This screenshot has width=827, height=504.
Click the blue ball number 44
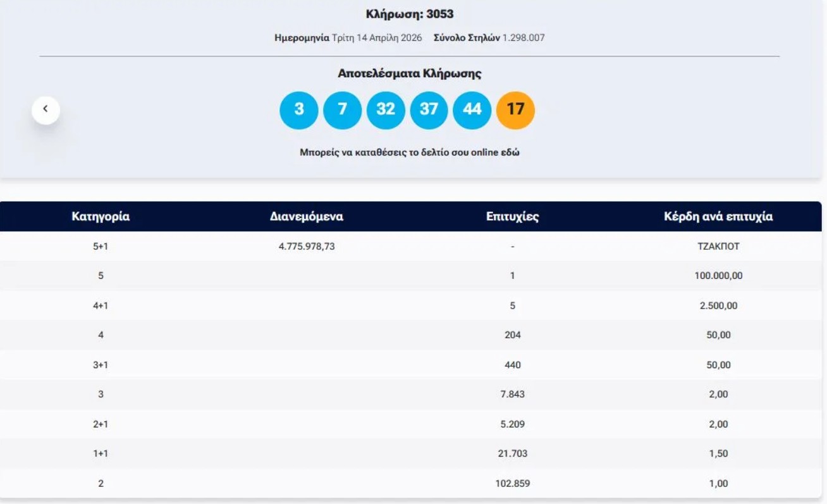[x=472, y=110]
